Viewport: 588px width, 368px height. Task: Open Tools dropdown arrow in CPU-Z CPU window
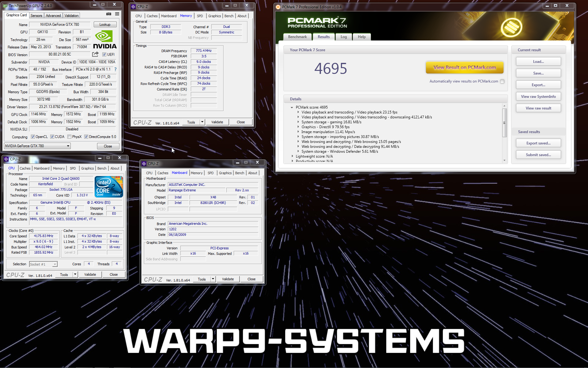(x=75, y=274)
